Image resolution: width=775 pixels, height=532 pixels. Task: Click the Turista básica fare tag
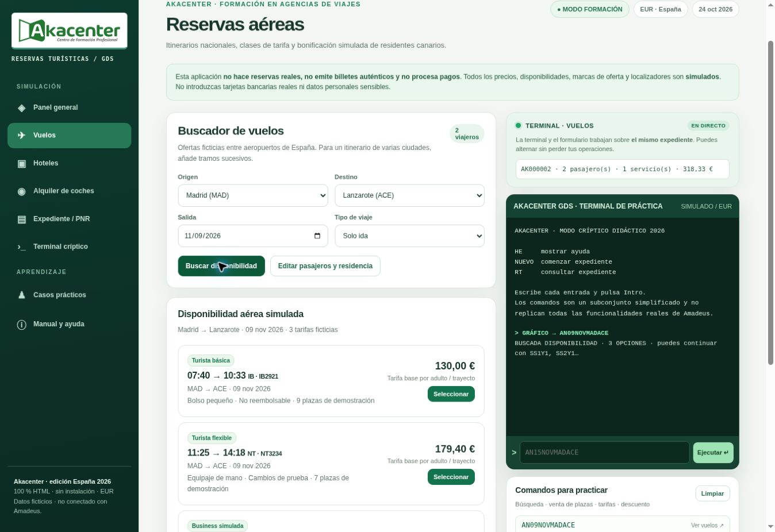[x=211, y=361]
